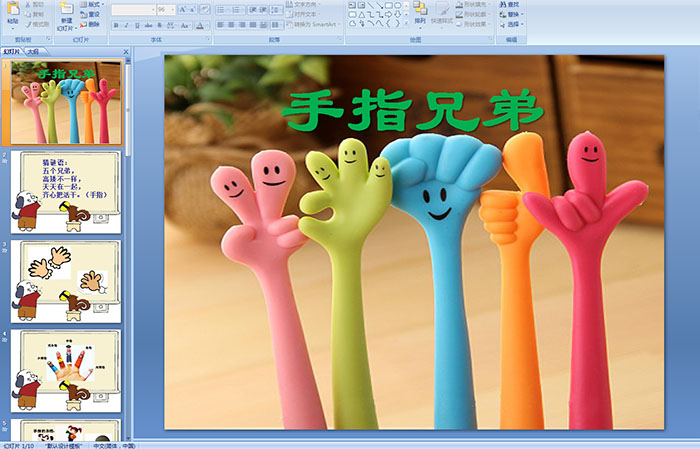Click the Decrease Indent icon
Screen dimensions: 700x449
point(253,10)
